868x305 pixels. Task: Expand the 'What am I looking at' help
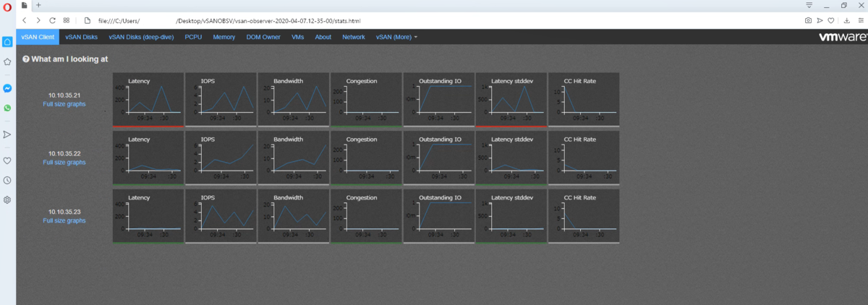point(65,59)
